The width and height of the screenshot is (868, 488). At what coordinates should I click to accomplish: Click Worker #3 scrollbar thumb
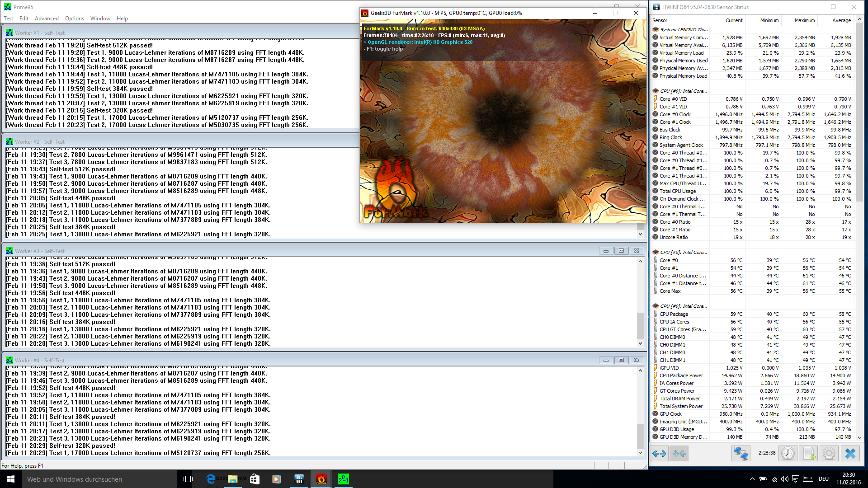tap(640, 325)
